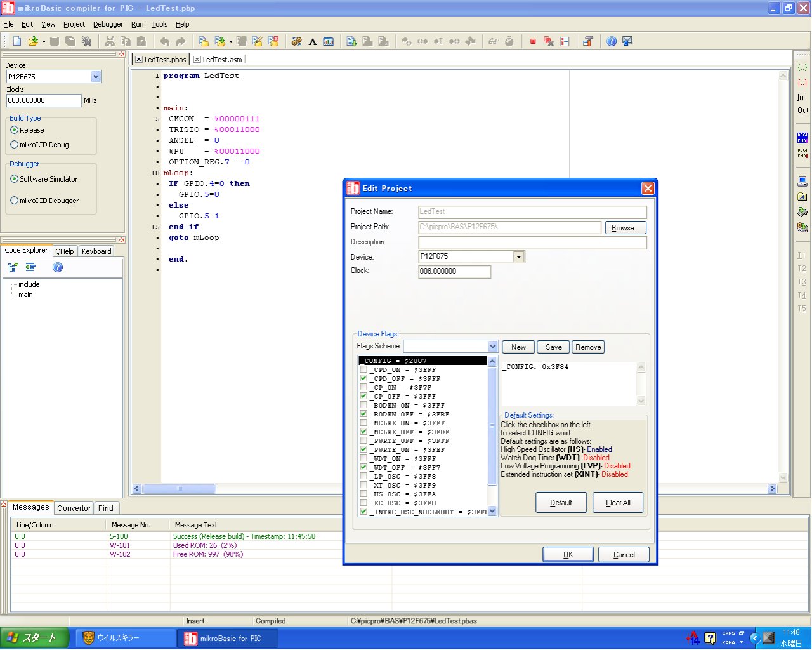This screenshot has height=650, width=812.
Task: Click the red stop debugger icon
Action: [x=533, y=42]
